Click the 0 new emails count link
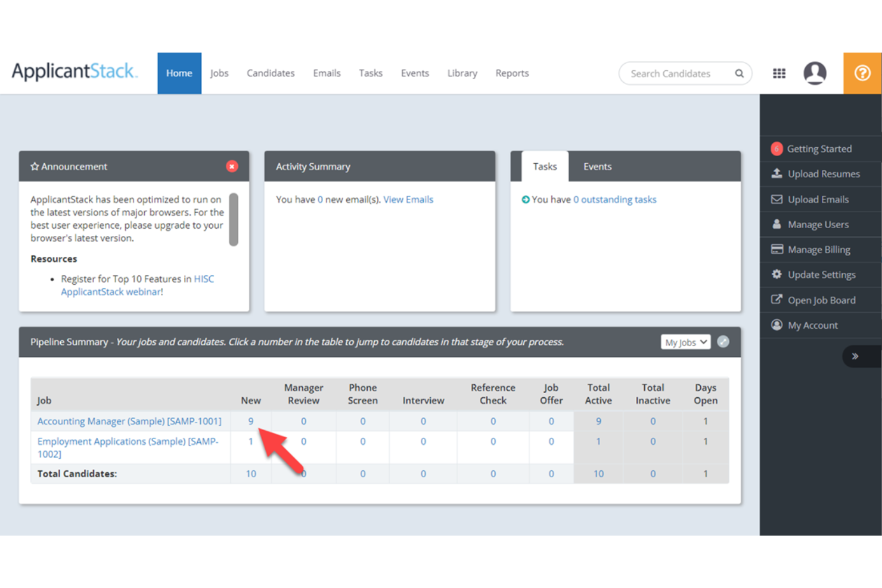 (x=320, y=200)
